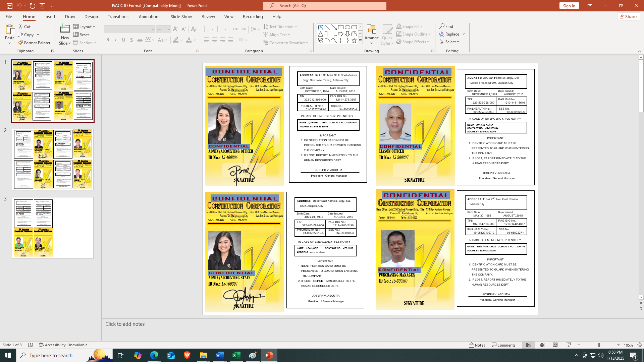Image resolution: width=644 pixels, height=362 pixels.
Task: Click the Share button
Action: [x=628, y=16]
